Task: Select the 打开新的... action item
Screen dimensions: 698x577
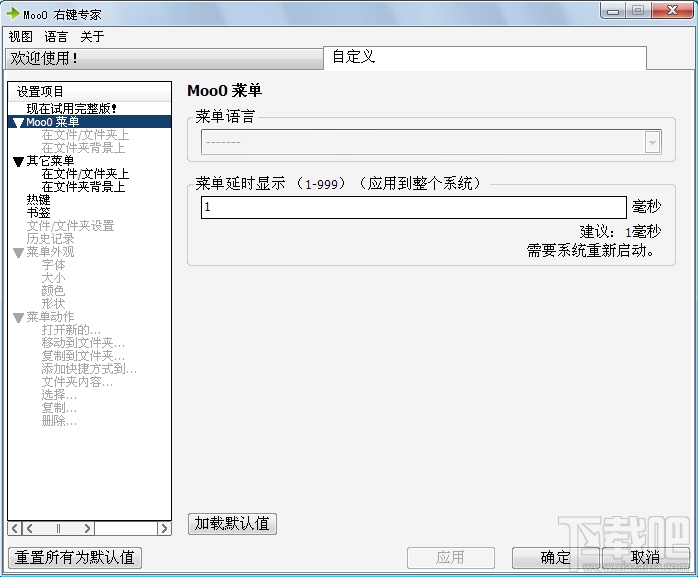Action: [x=71, y=330]
